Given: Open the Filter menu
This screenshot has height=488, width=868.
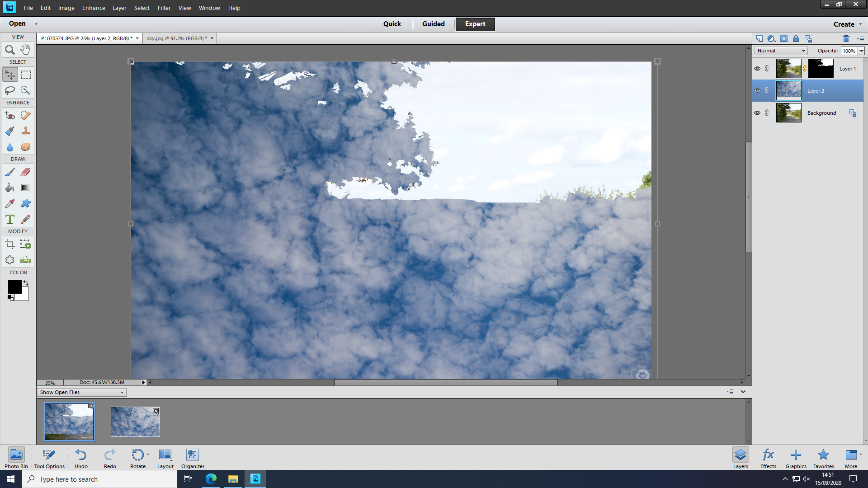Looking at the screenshot, I should coord(164,8).
